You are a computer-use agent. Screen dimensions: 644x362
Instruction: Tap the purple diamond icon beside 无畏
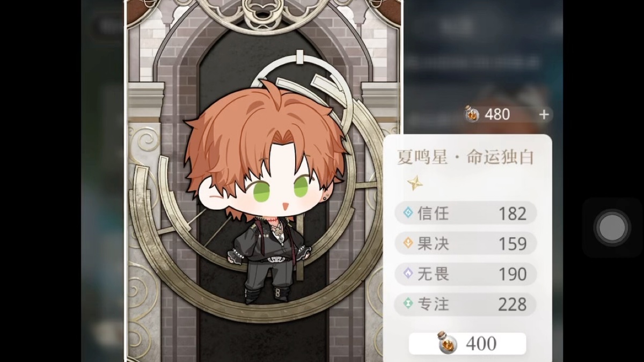[x=408, y=274]
